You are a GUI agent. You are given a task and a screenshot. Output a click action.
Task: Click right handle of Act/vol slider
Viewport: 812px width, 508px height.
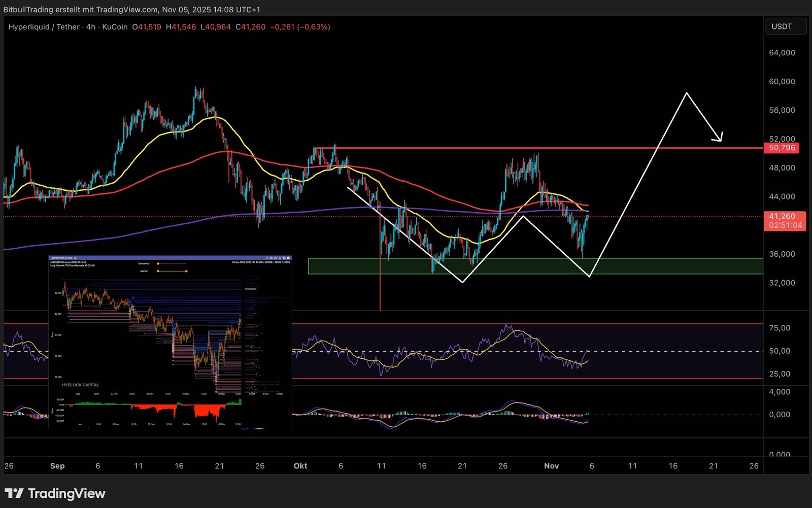186,271
